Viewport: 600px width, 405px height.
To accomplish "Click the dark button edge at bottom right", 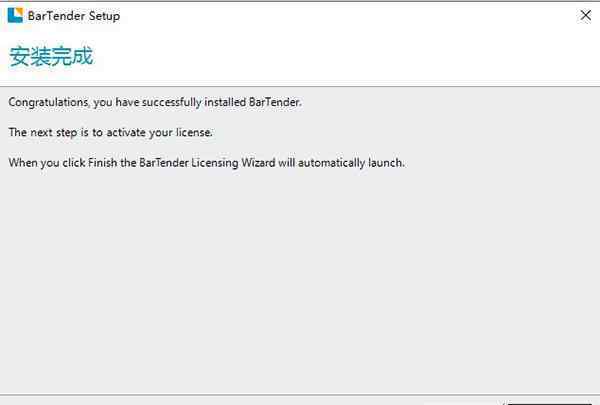I will [x=549, y=403].
